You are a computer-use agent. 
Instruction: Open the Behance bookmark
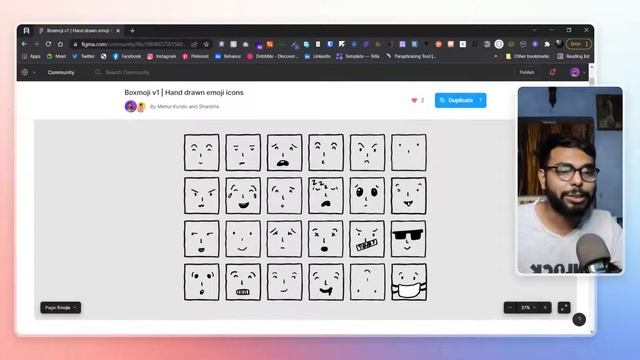tap(228, 56)
